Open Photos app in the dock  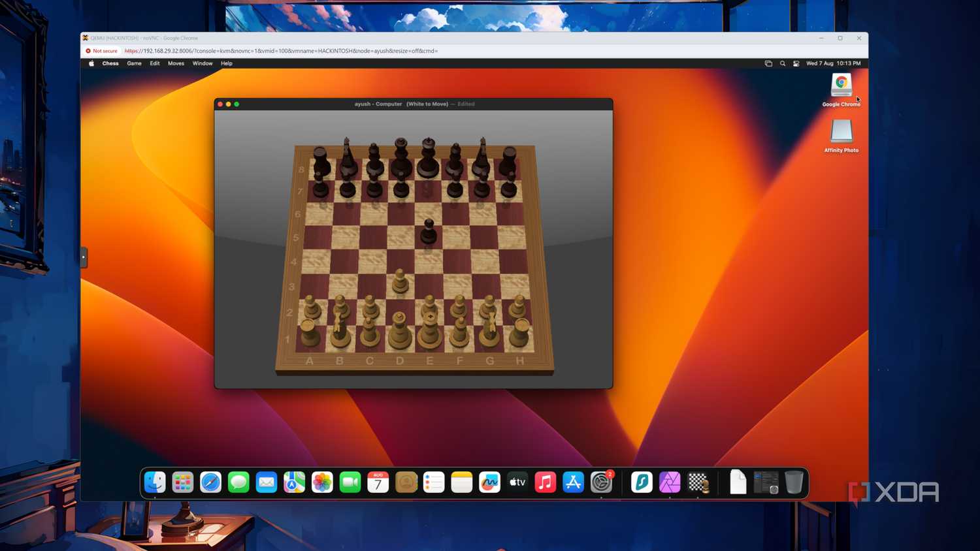tap(322, 482)
